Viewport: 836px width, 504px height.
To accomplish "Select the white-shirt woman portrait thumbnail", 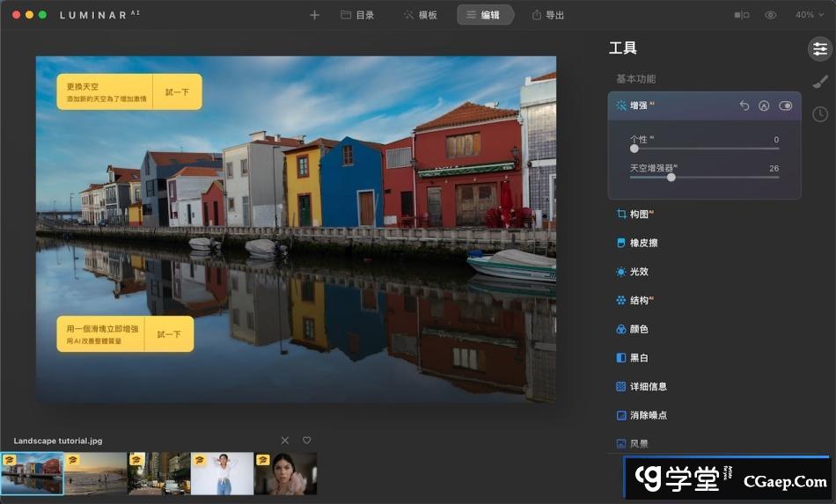I will coord(222,474).
